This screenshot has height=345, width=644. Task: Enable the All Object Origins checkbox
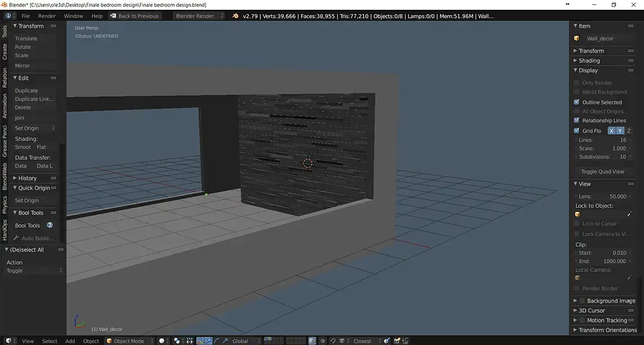(x=577, y=111)
